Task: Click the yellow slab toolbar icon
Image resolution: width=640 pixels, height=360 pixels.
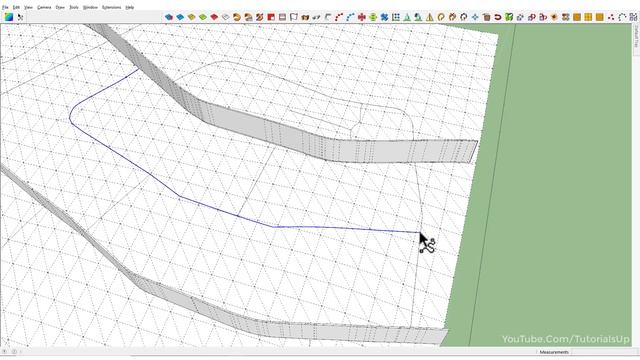Action: click(191, 17)
